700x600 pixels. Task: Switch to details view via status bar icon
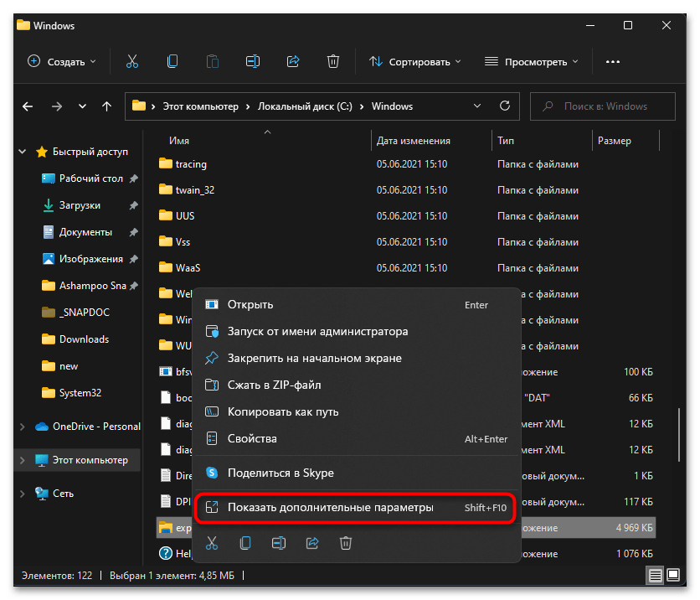point(655,576)
